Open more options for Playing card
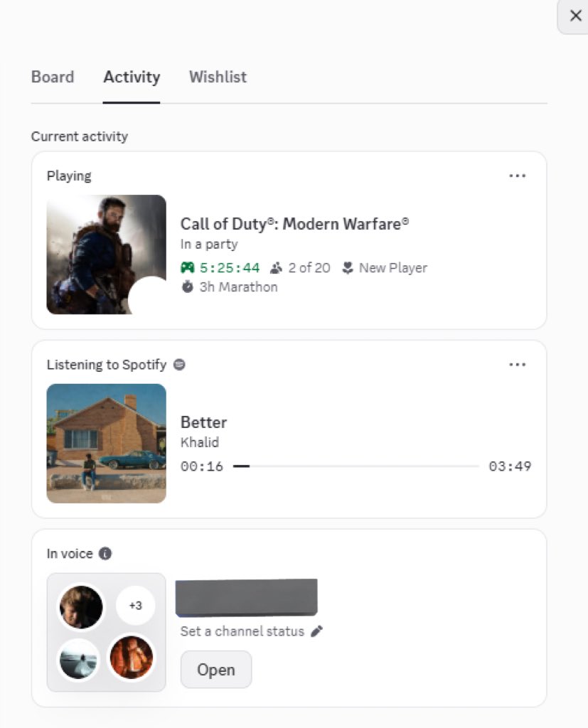588x728 pixels. [517, 176]
